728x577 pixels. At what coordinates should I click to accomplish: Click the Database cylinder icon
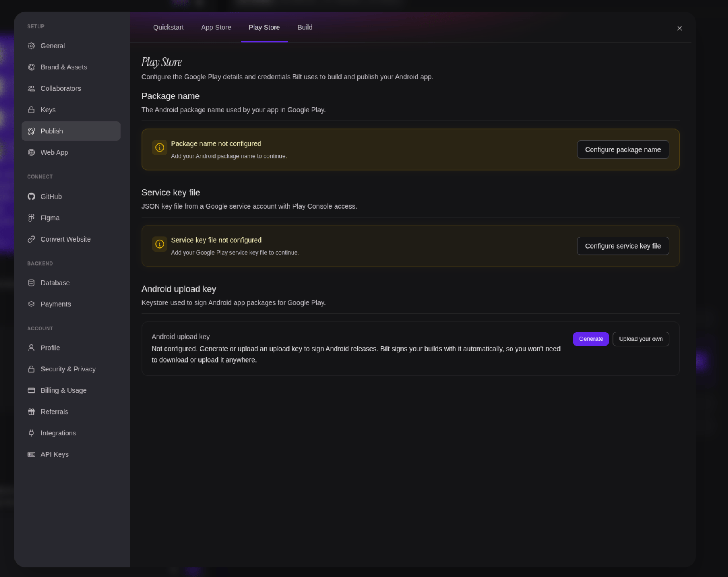tap(31, 283)
